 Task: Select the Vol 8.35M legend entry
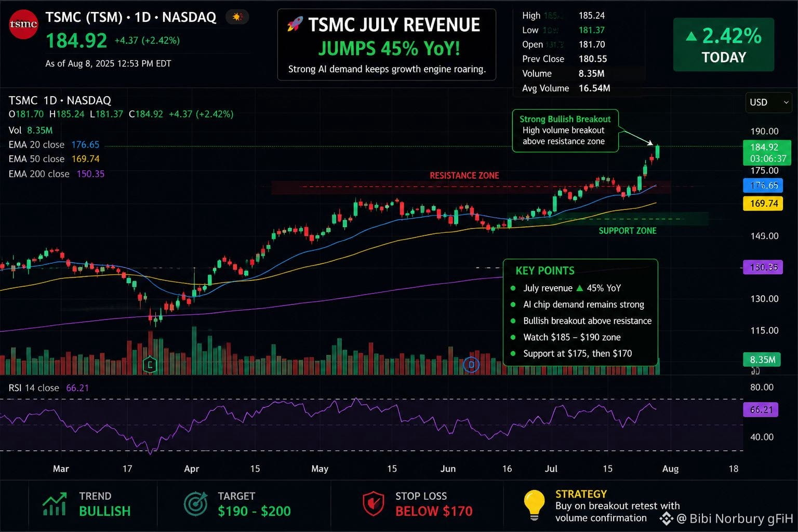click(x=30, y=130)
